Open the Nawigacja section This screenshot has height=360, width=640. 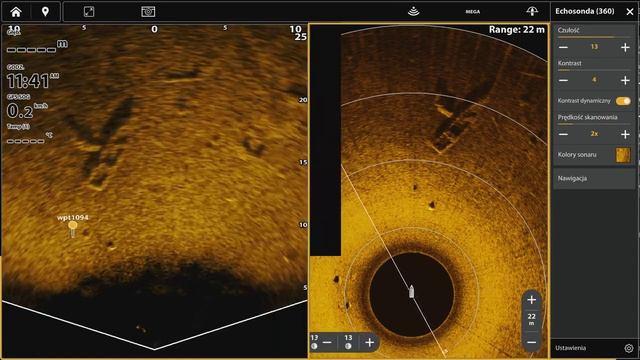pyautogui.click(x=594, y=178)
